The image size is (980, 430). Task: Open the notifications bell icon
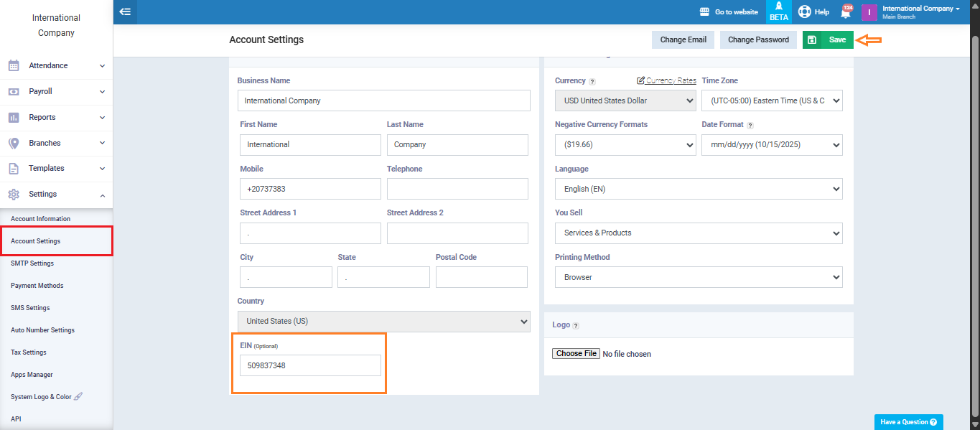pyautogui.click(x=846, y=12)
